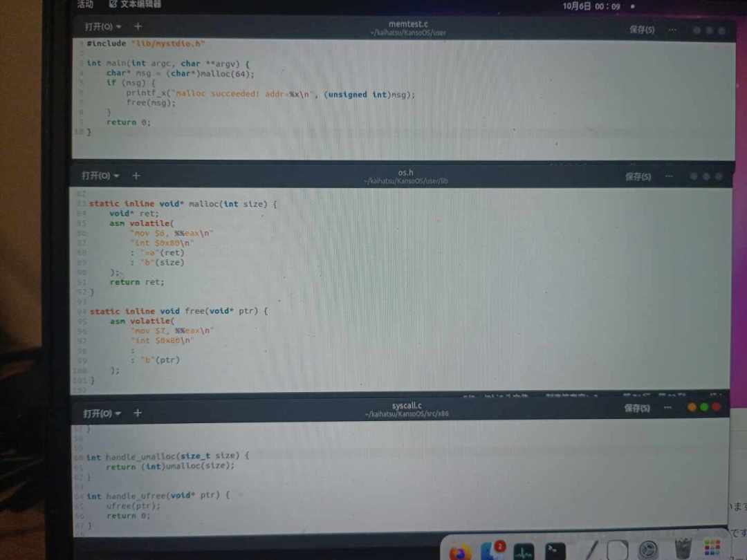The image size is (747, 560).
Task: Expand the 打开(O) dropdown in memtest.c window
Action: [x=103, y=27]
